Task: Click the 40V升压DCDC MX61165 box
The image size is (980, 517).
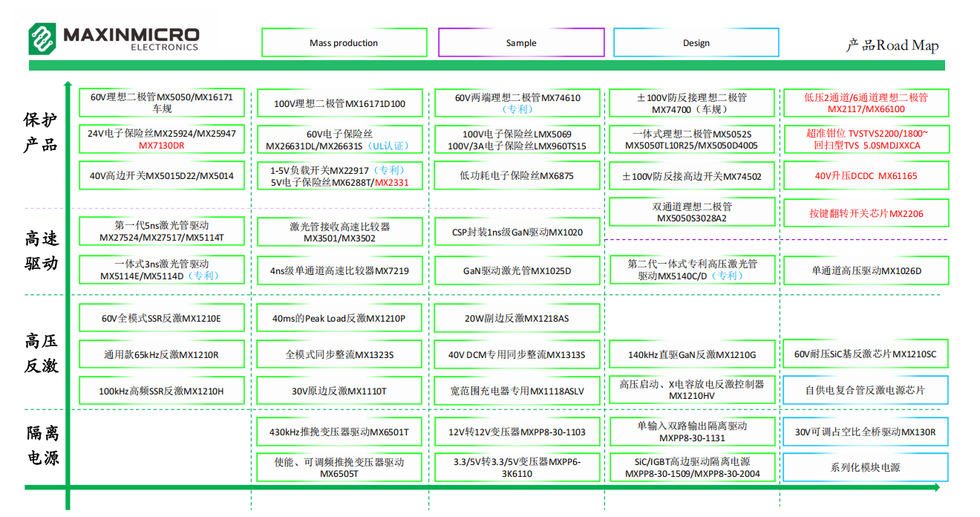Action: [866, 176]
